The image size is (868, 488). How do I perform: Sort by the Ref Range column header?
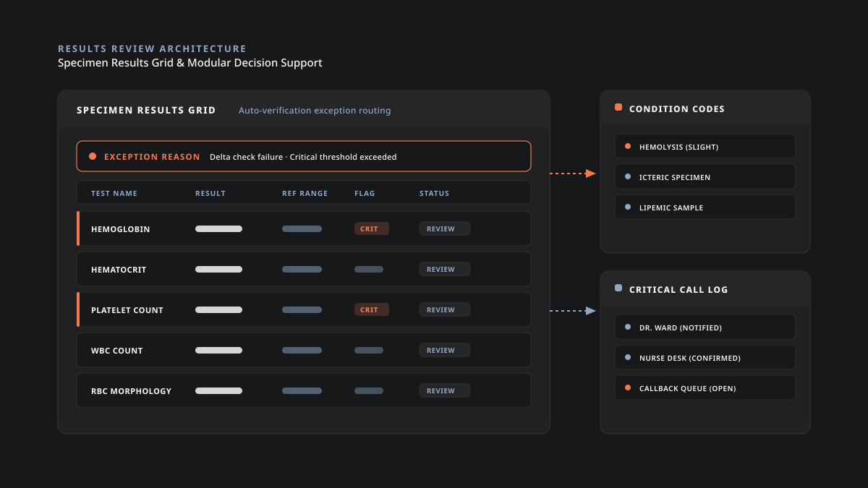(x=305, y=193)
